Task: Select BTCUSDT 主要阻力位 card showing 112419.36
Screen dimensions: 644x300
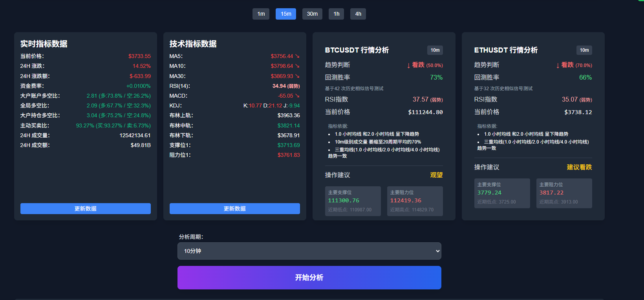Action: [415, 201]
